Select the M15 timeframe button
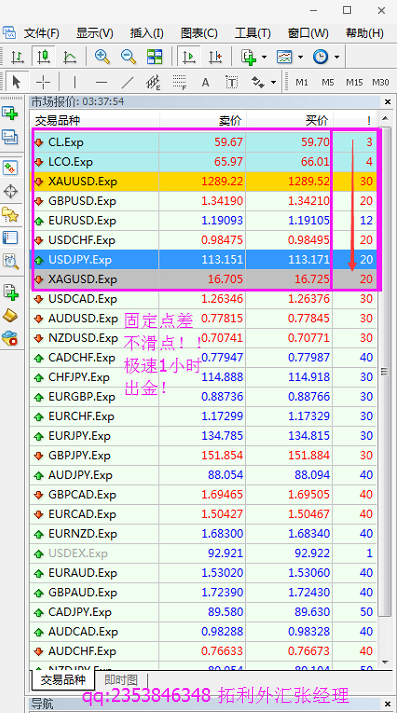This screenshot has width=397, height=713. [354, 82]
